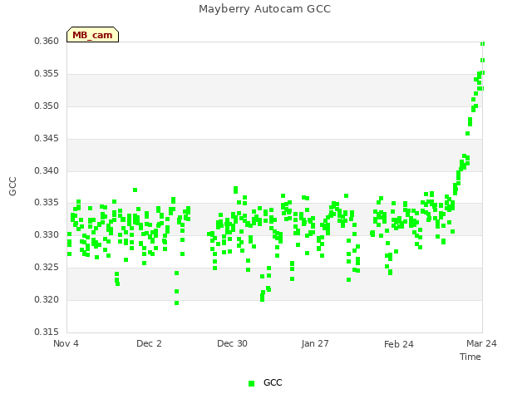
Task: Click the Feb 24 axis label
Action: click(399, 344)
